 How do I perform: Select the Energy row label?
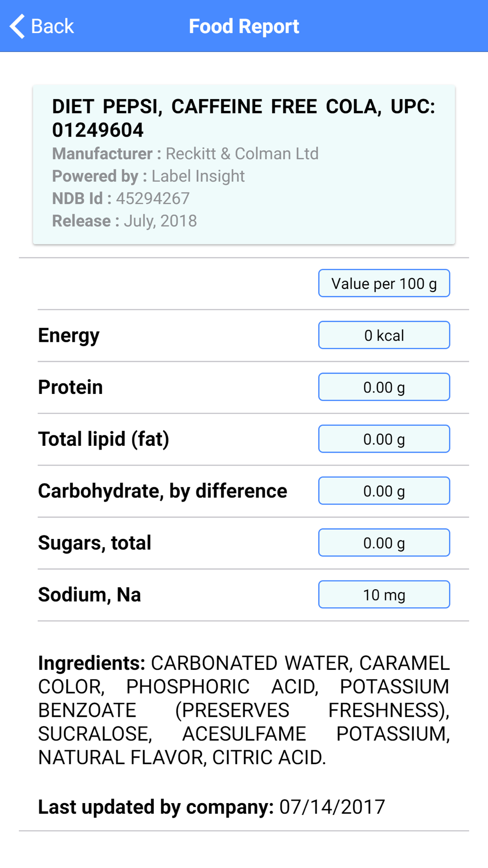coord(69,335)
